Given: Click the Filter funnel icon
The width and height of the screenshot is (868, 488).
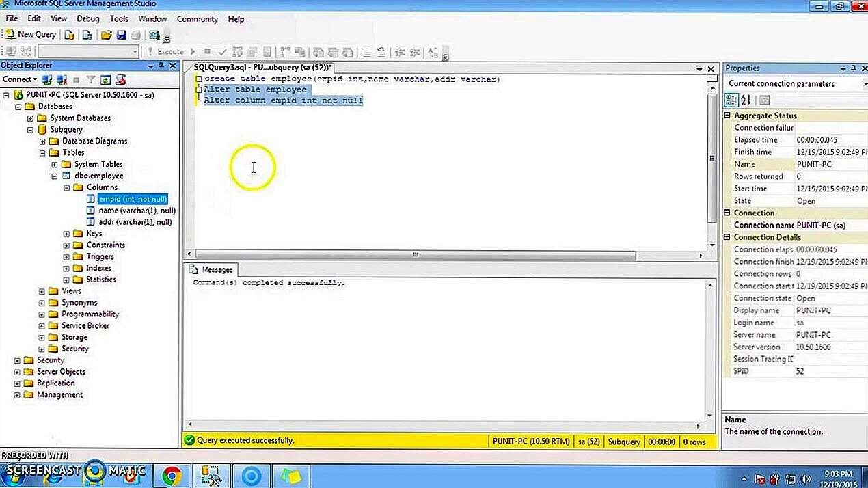Looking at the screenshot, I should tap(90, 80).
